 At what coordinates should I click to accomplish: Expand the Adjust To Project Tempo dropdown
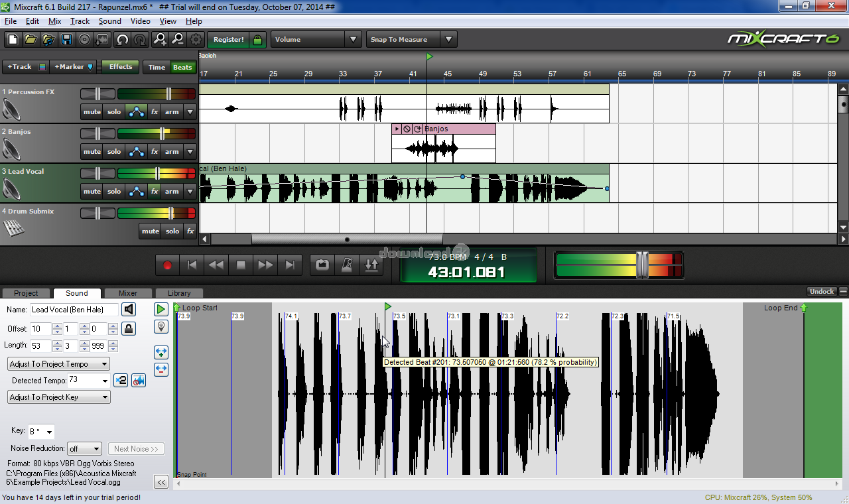pyautogui.click(x=59, y=364)
